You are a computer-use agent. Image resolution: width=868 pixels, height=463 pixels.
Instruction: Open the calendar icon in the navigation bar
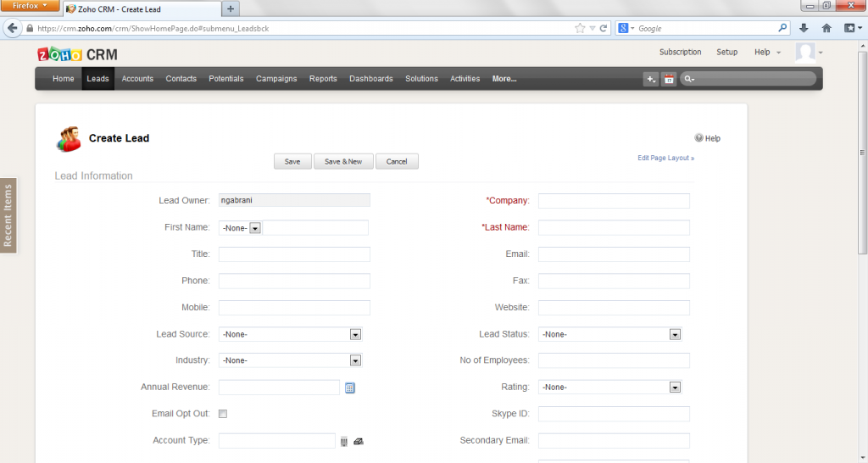pos(669,79)
